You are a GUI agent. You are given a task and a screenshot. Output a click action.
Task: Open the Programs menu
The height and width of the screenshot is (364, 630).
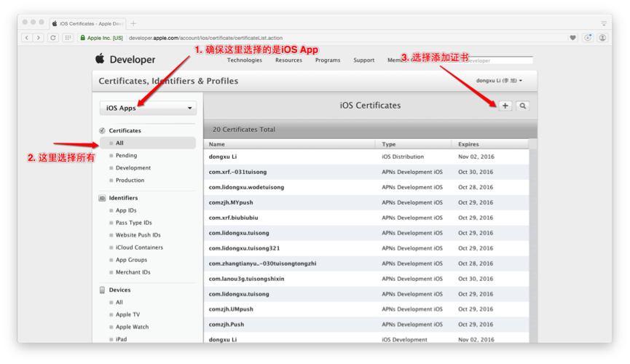(x=328, y=60)
